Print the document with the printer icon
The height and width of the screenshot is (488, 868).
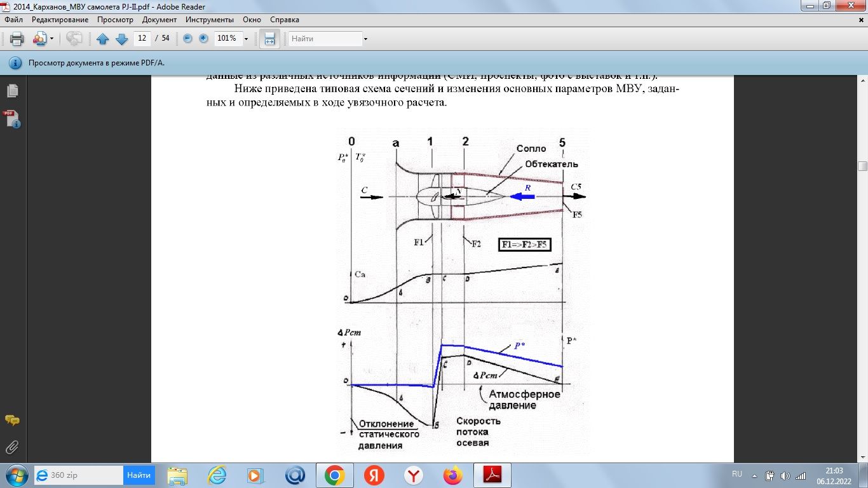pos(17,39)
